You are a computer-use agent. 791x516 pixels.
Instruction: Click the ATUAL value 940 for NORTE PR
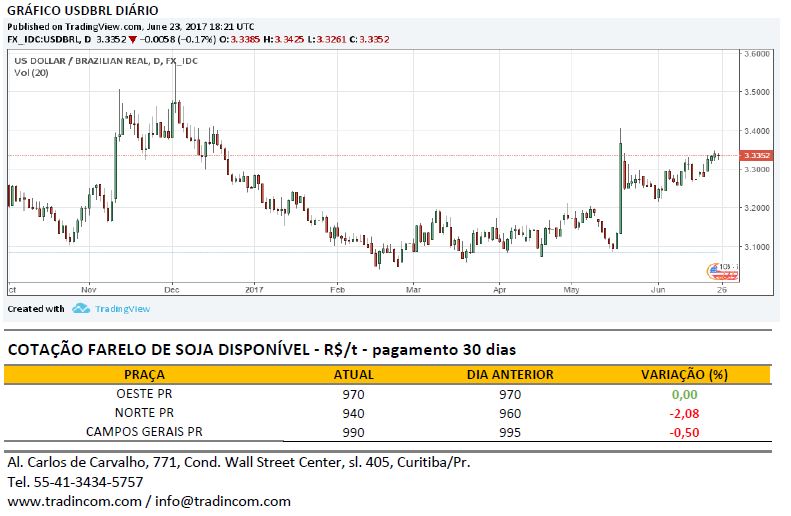click(353, 414)
